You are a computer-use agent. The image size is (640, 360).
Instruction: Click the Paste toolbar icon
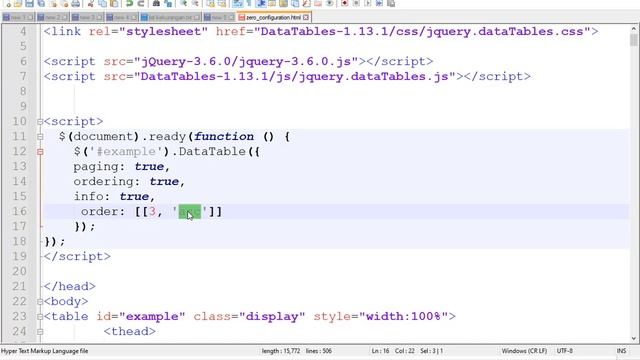coord(114,4)
